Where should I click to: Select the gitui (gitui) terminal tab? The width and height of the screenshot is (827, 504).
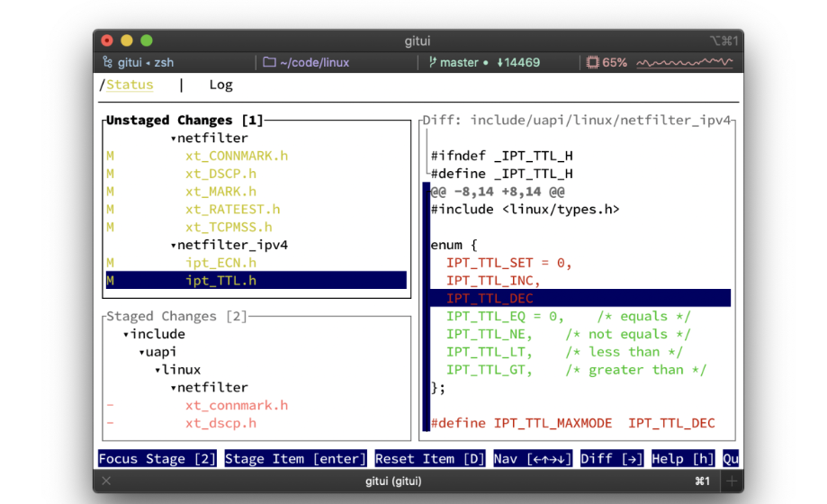point(393,481)
